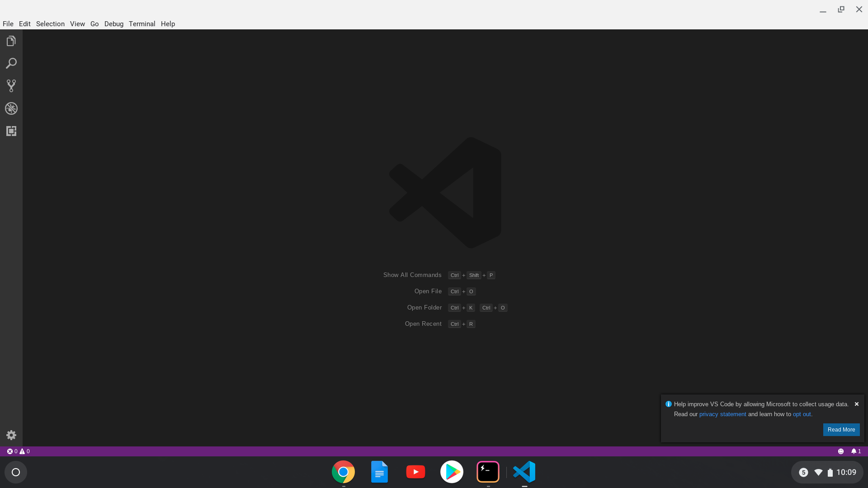Launch Google Docs from the shelf

(379, 472)
